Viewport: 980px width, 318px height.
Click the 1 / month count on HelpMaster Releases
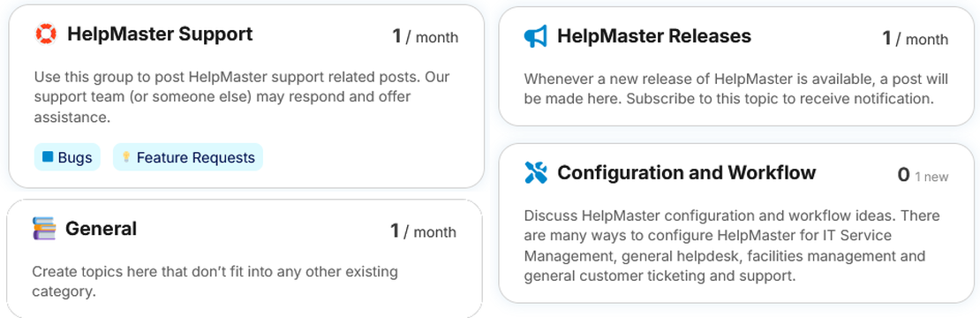[915, 40]
